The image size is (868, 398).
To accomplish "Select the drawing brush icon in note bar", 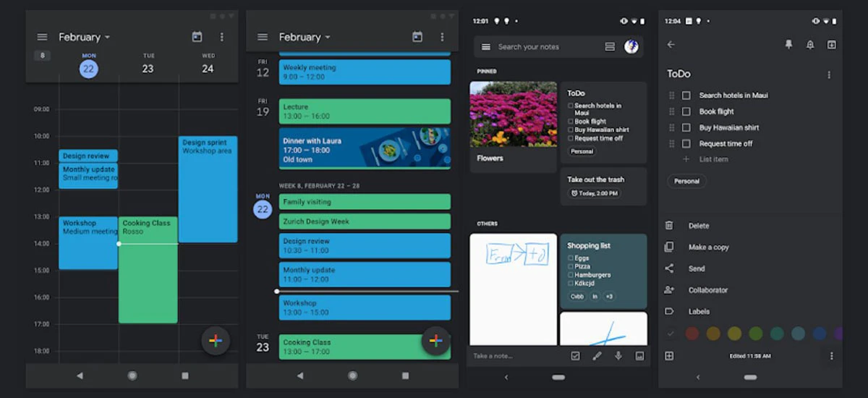I will [x=597, y=356].
